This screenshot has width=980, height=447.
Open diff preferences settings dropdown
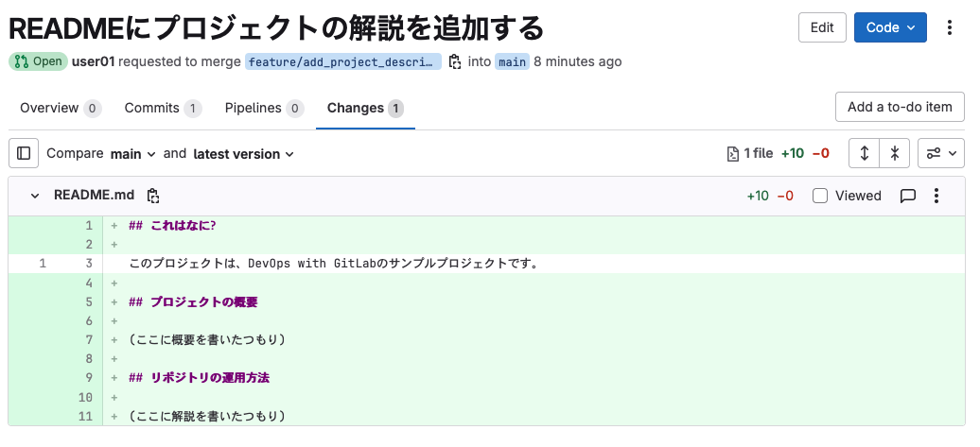(x=940, y=153)
